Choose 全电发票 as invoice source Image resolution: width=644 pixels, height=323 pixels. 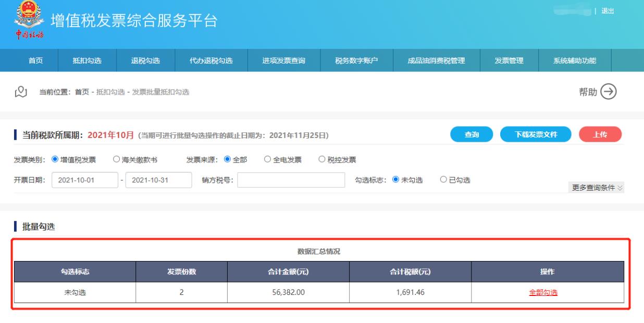point(267,160)
